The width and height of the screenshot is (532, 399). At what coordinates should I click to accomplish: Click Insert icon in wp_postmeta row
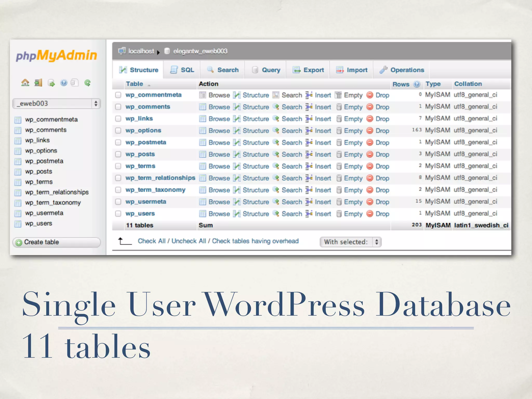coord(309,142)
